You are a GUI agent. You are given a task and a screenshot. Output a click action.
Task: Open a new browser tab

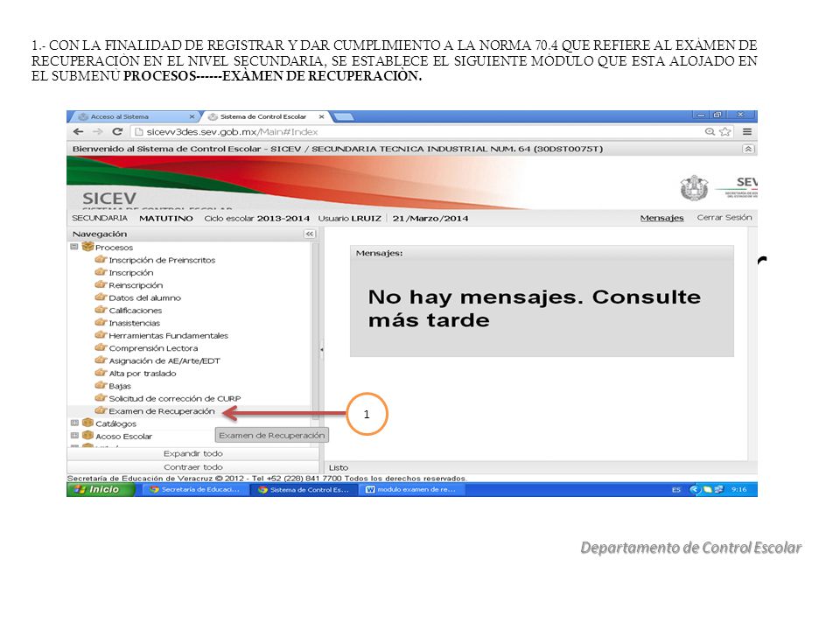tap(343, 116)
